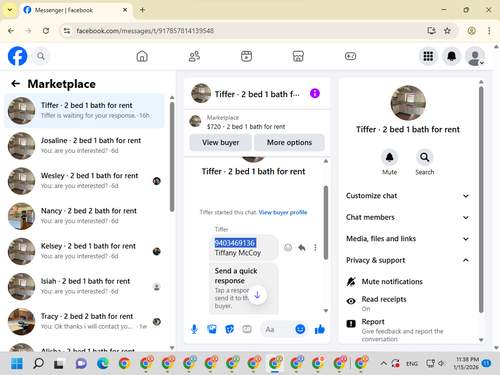
Task: Open Josaline - 2 bed 1 bath chat
Action: click(x=84, y=146)
